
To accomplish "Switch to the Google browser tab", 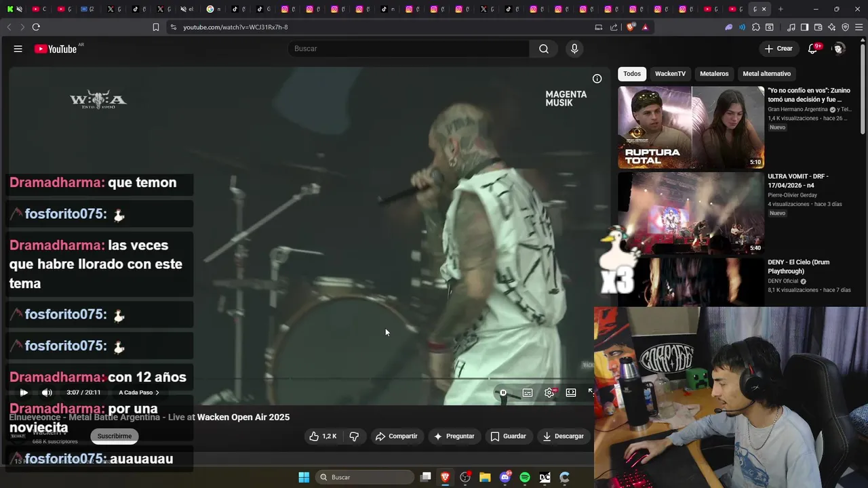I will (x=214, y=9).
